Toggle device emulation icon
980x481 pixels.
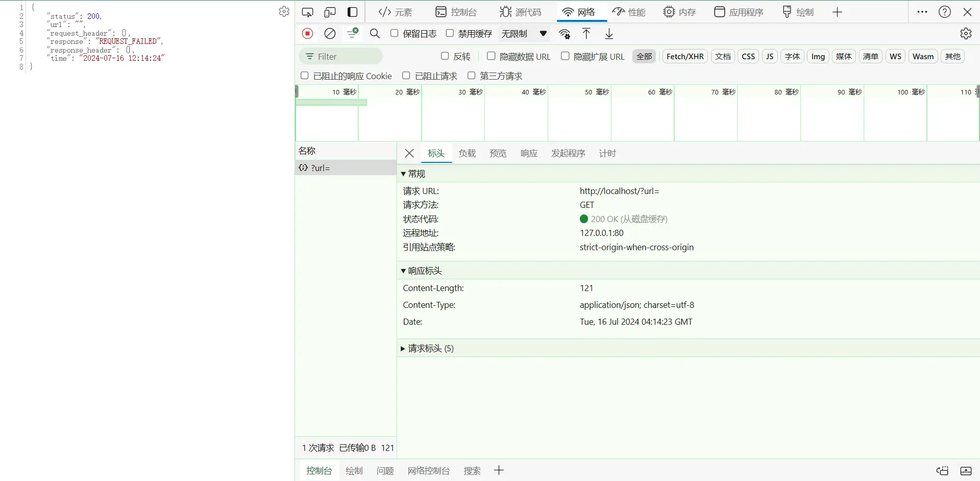pyautogui.click(x=330, y=12)
